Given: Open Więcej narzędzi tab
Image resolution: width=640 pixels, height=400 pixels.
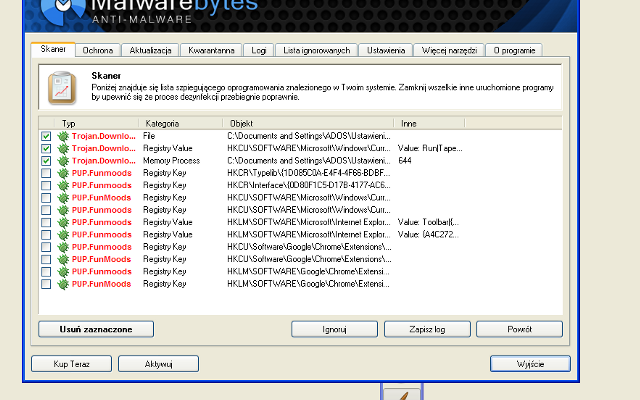Looking at the screenshot, I should pyautogui.click(x=449, y=50).
